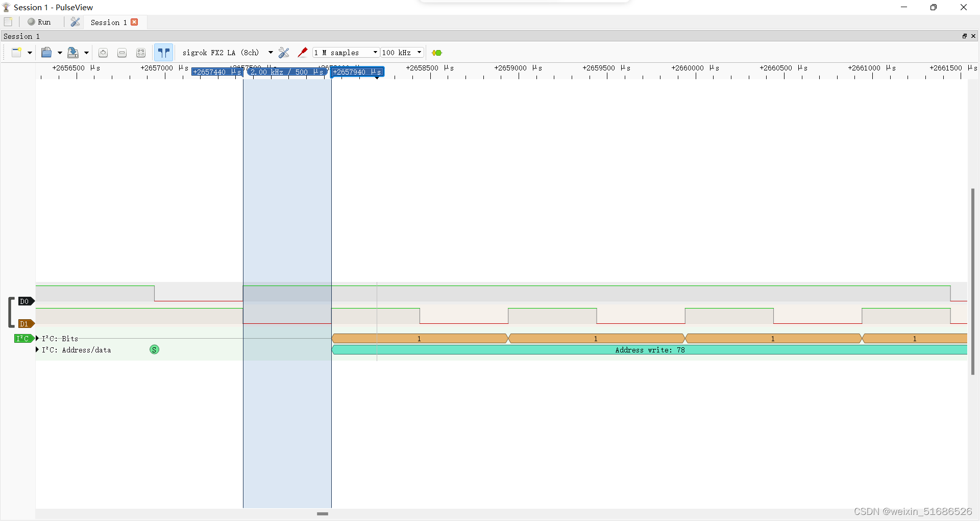
Task: Minimize the PulseView window
Action: [x=904, y=7]
